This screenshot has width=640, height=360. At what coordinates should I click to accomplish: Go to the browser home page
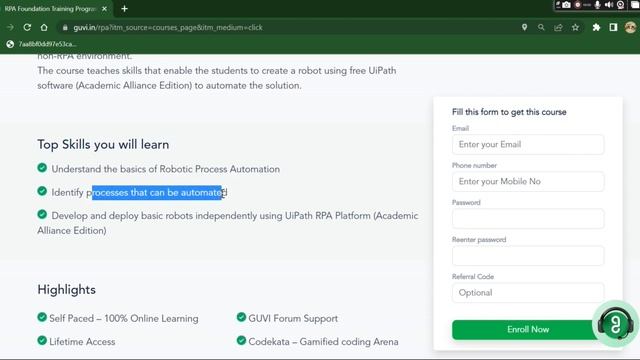pyautogui.click(x=44, y=27)
